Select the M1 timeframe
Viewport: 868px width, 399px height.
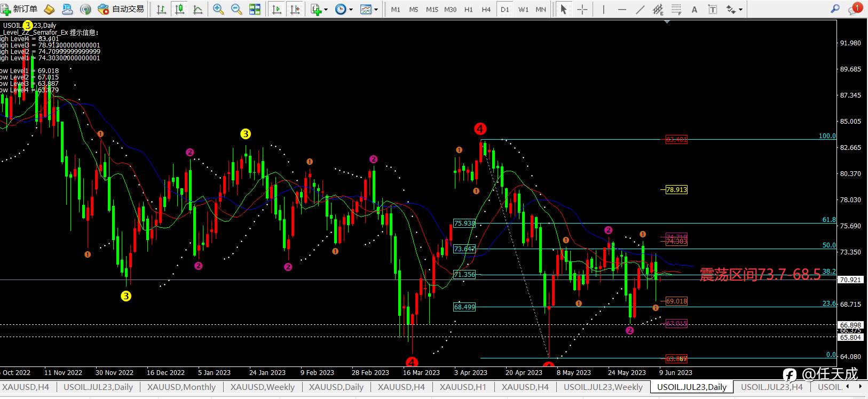396,10
